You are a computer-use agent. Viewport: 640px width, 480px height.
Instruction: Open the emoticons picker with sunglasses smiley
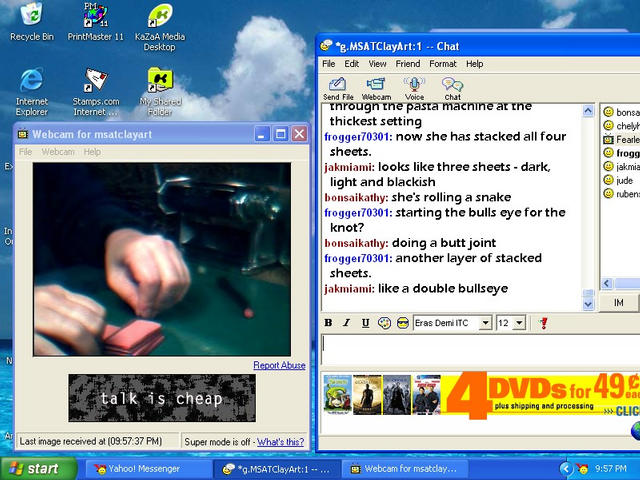[403, 323]
